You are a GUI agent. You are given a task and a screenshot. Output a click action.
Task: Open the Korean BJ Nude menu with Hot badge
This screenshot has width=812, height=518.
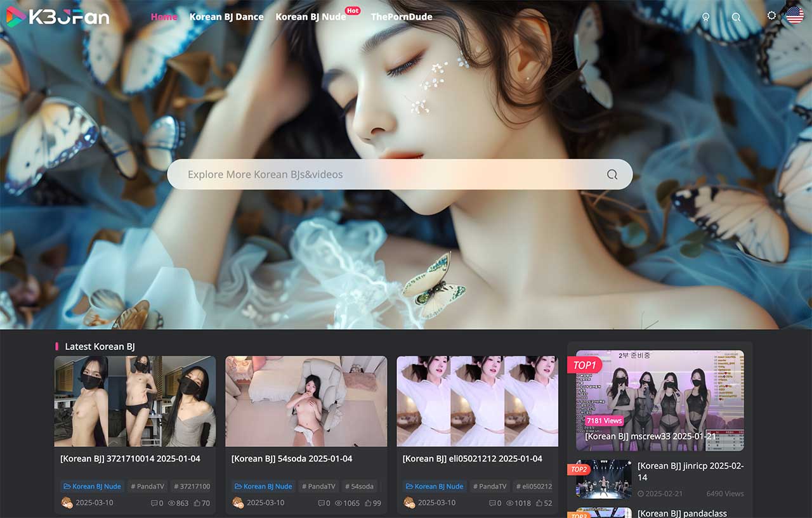tap(311, 16)
